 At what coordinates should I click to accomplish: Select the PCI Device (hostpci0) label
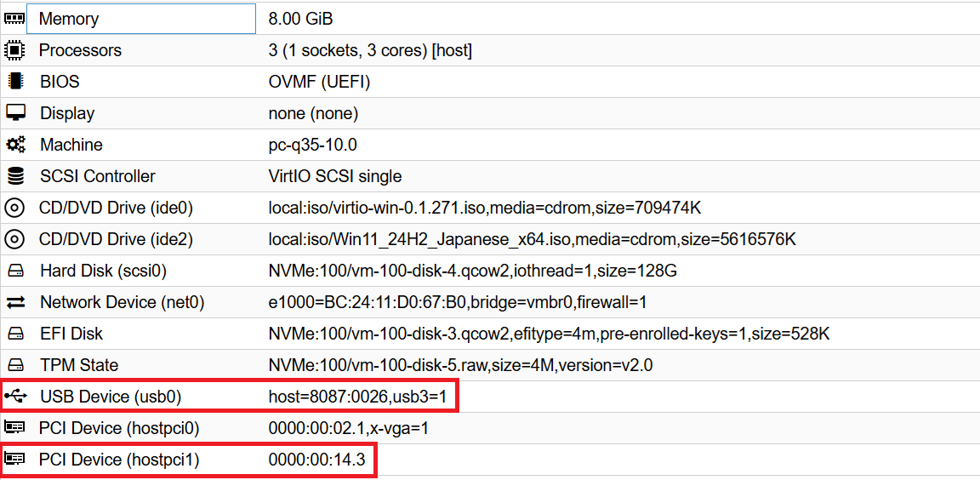[x=119, y=428]
